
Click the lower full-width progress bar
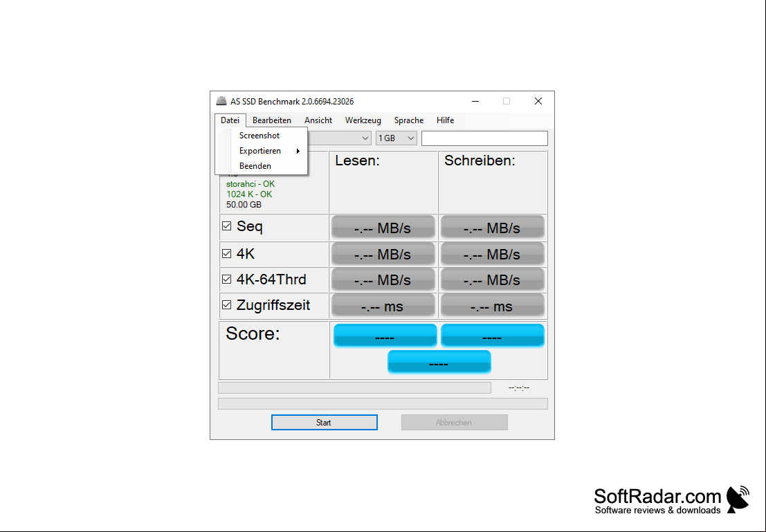(x=383, y=403)
